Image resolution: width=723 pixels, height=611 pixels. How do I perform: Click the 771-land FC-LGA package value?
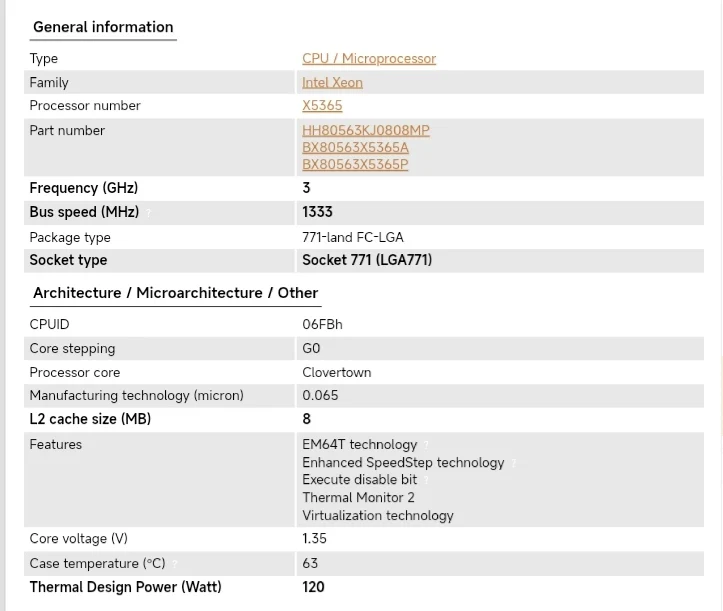tap(353, 237)
